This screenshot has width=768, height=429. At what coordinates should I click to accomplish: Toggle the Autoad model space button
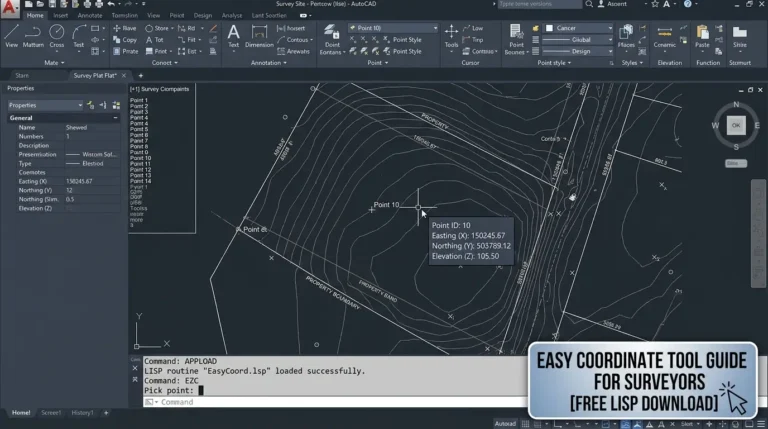click(505, 424)
